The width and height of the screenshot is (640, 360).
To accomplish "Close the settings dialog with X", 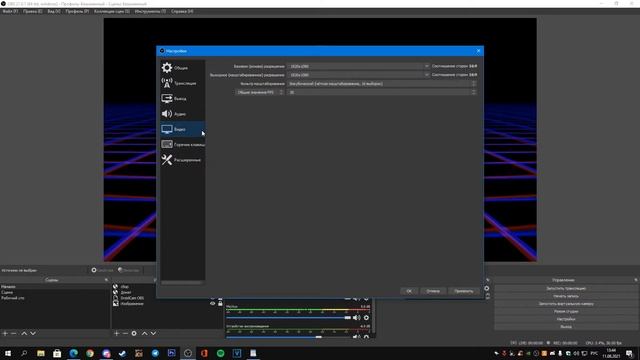I will coord(478,51).
